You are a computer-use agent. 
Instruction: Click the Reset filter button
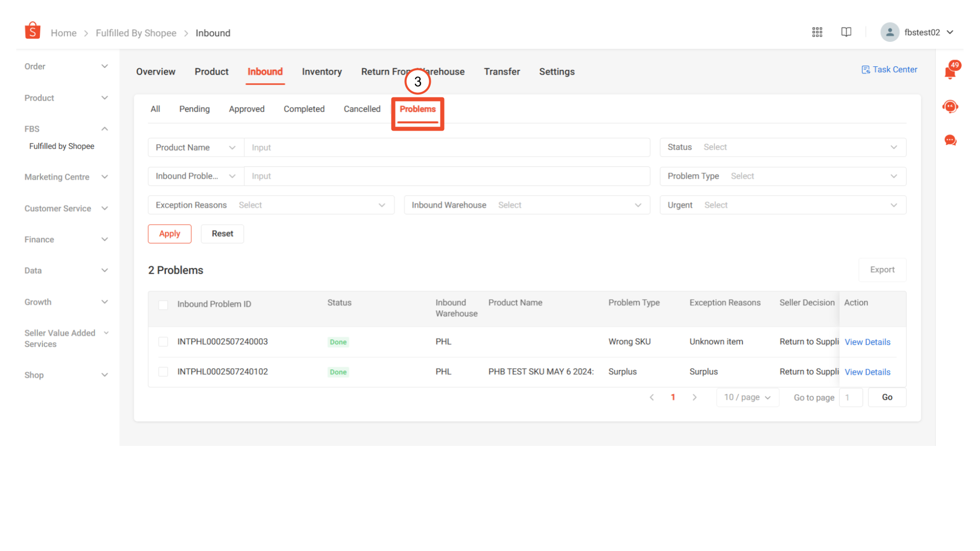[223, 234]
